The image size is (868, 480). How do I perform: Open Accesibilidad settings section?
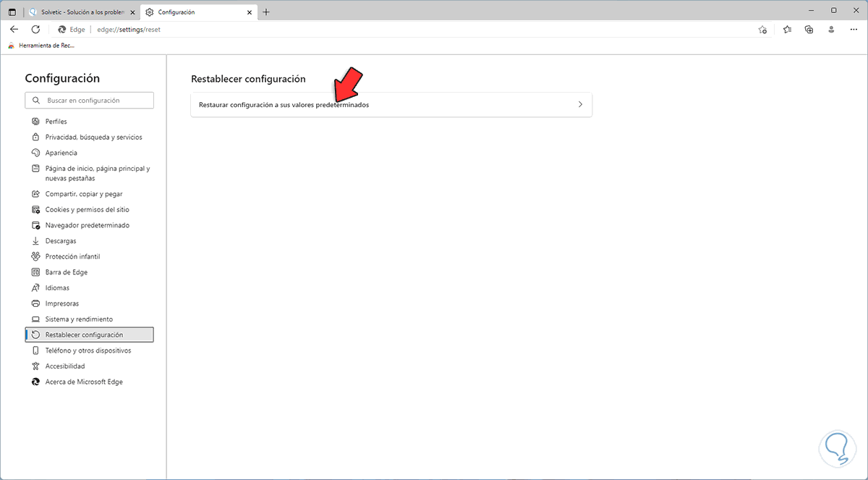pyautogui.click(x=90, y=366)
